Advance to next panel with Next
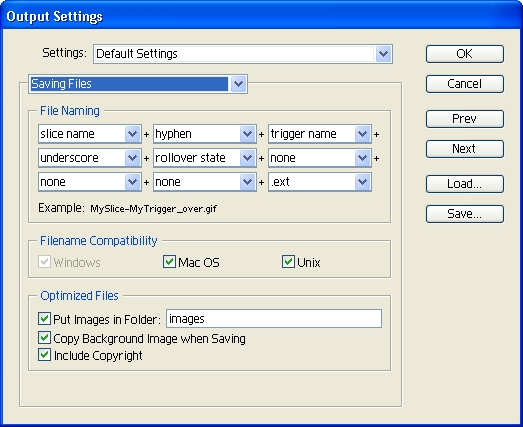523x427 pixels. (465, 148)
